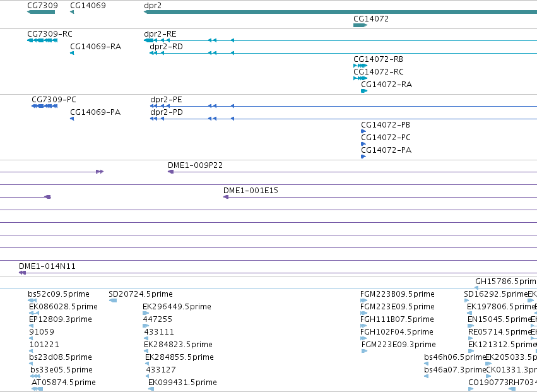Select the teal CG14072 gene arrow glyph
537x392 pixels.
360,25
